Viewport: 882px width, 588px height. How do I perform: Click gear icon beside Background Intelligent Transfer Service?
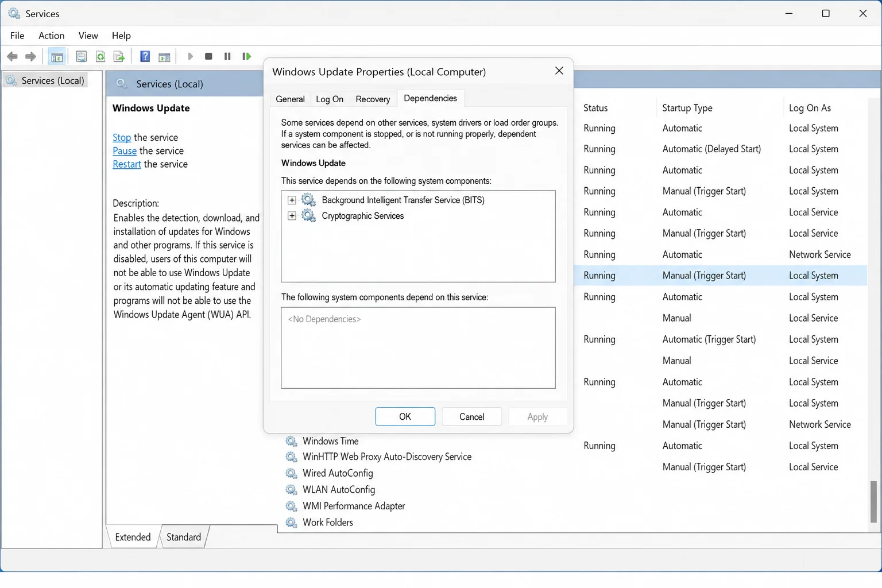[309, 200]
